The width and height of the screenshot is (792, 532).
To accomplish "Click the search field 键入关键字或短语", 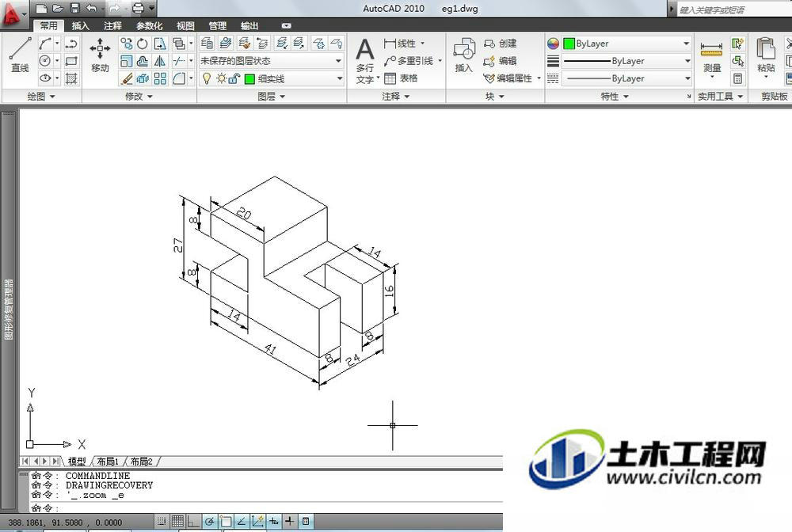I will click(x=733, y=9).
